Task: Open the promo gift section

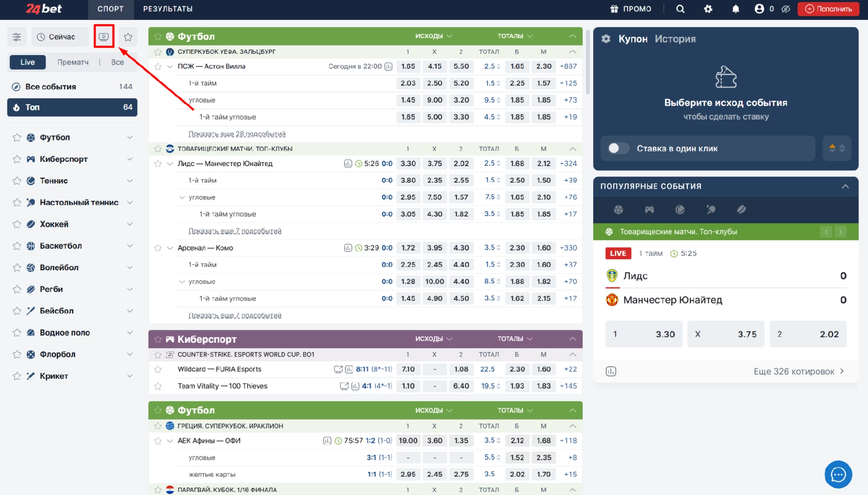Action: point(631,9)
